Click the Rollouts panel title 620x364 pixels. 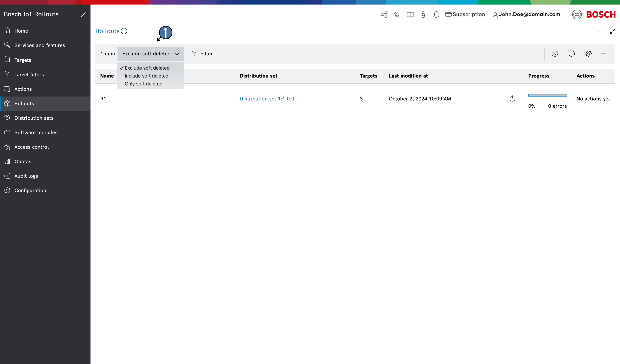[107, 31]
